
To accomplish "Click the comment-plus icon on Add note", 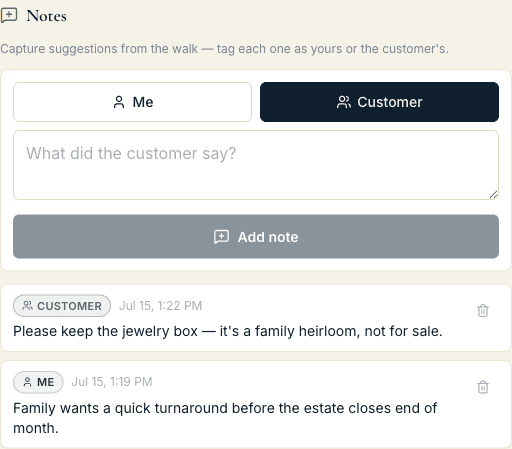I will click(x=221, y=237).
